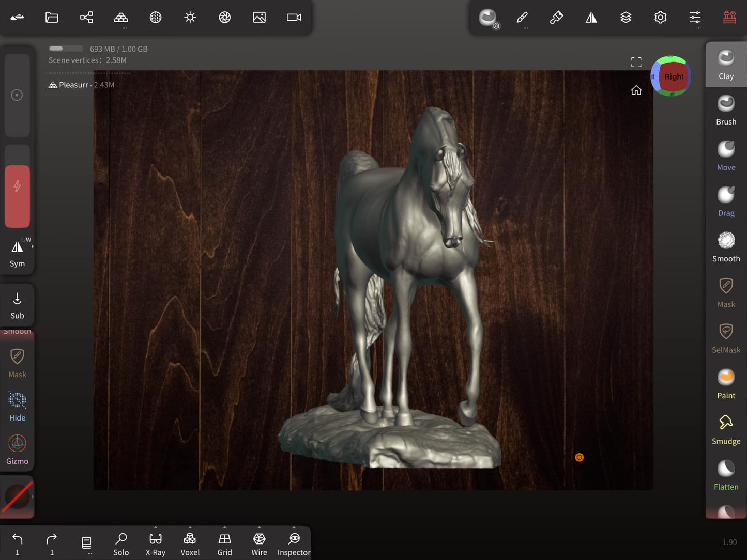Open the Painting material picker menu
This screenshot has height=560, width=747.
[556, 18]
